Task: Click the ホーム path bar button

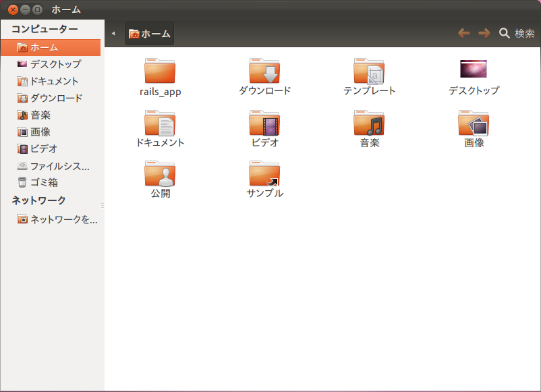Action: (x=149, y=34)
